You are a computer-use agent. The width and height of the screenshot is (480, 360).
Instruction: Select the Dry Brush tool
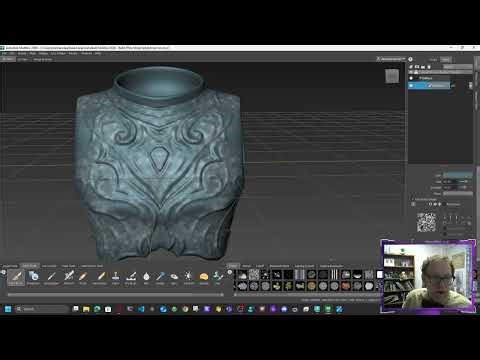click(131, 277)
